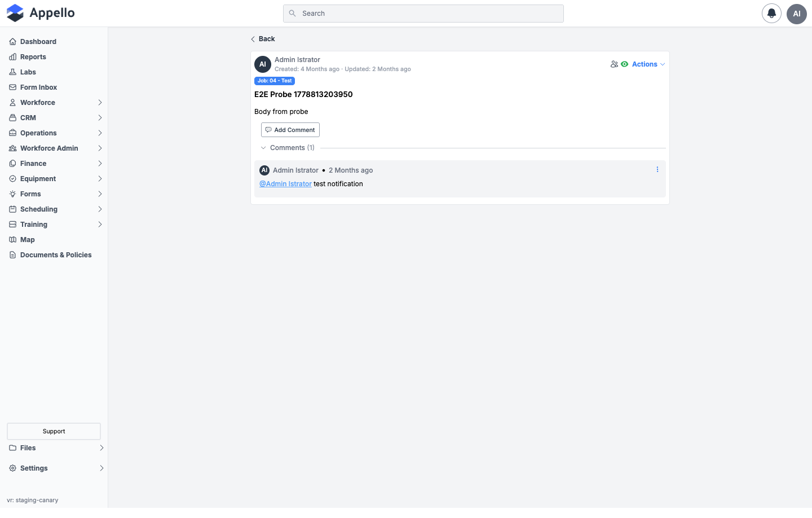The width and height of the screenshot is (812, 518).
Task: Click the search magnifier icon
Action: coord(292,14)
